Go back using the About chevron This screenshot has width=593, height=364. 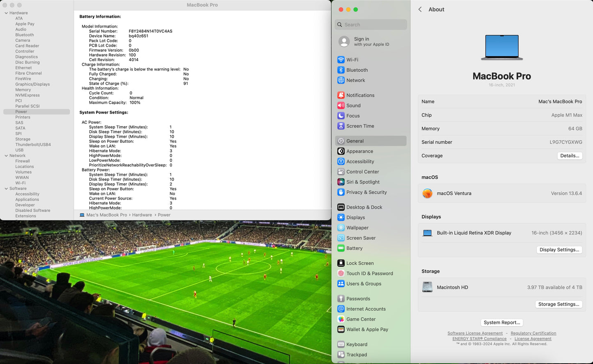(x=420, y=9)
